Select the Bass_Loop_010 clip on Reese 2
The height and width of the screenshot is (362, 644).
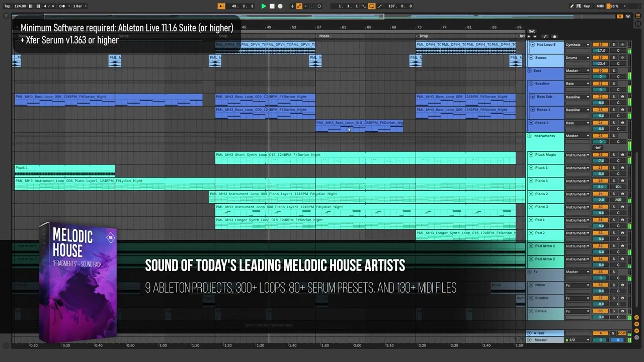click(x=359, y=126)
